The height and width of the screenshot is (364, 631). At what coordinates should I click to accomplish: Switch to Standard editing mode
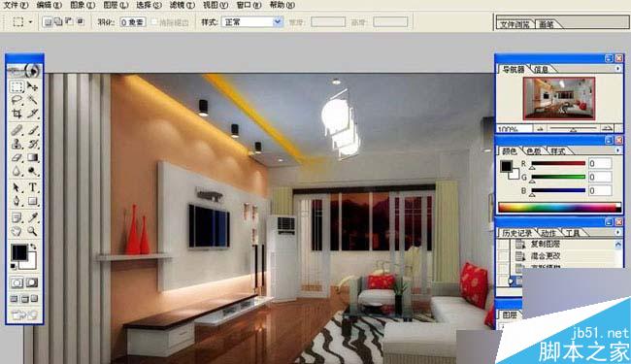(x=17, y=282)
